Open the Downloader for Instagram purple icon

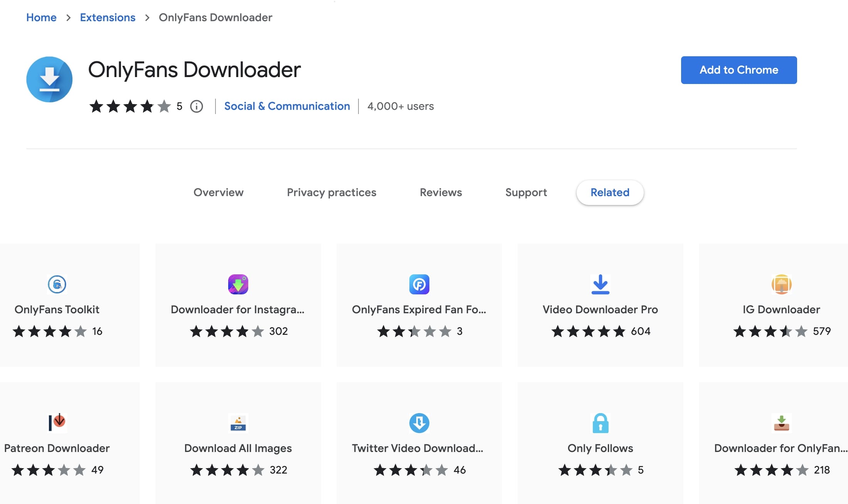pyautogui.click(x=238, y=284)
